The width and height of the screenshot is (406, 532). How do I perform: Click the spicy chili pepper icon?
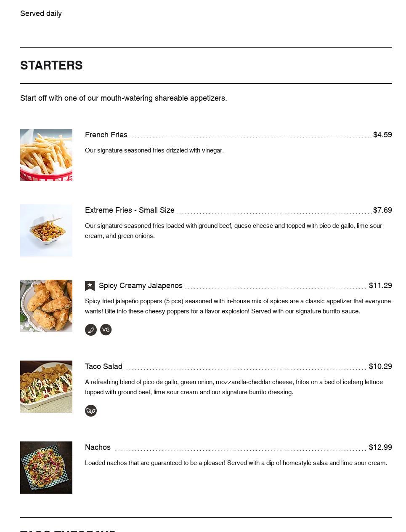coord(91,330)
